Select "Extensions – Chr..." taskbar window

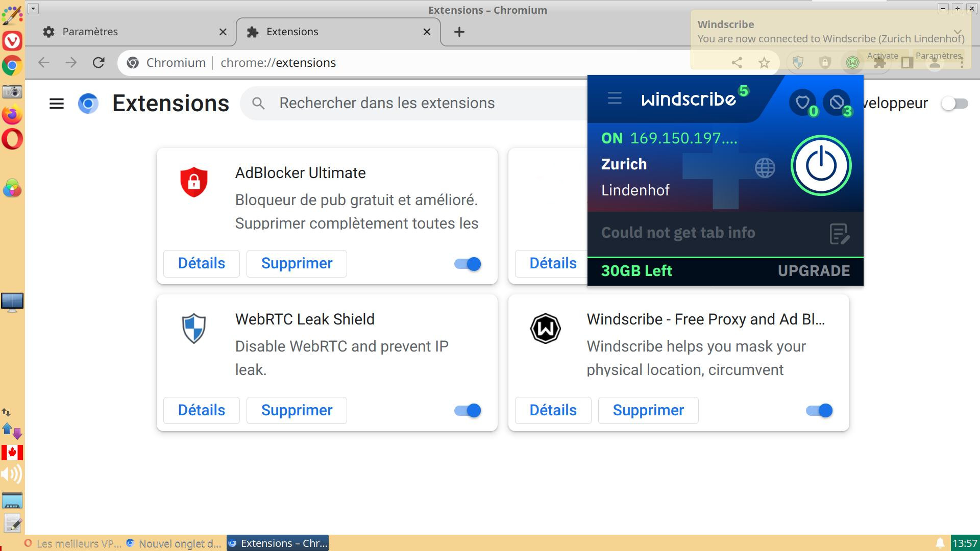(278, 544)
